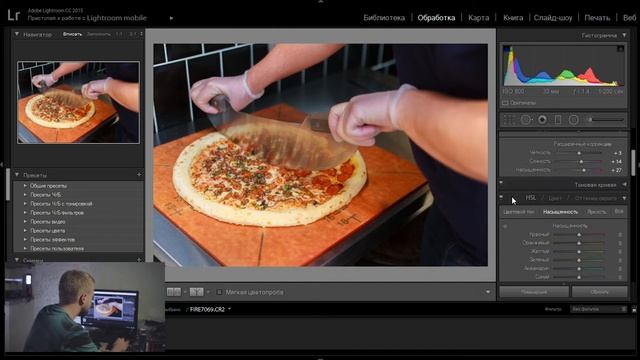This screenshot has width=640, height=360.
Task: Open the Book module
Action: [513, 18]
